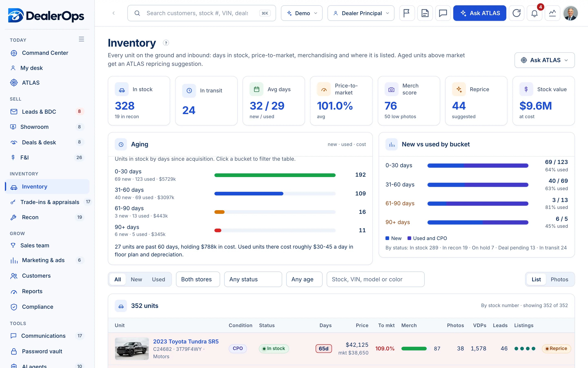Open the chat message icon
Viewport: 588px width, 368px height.
point(443,13)
